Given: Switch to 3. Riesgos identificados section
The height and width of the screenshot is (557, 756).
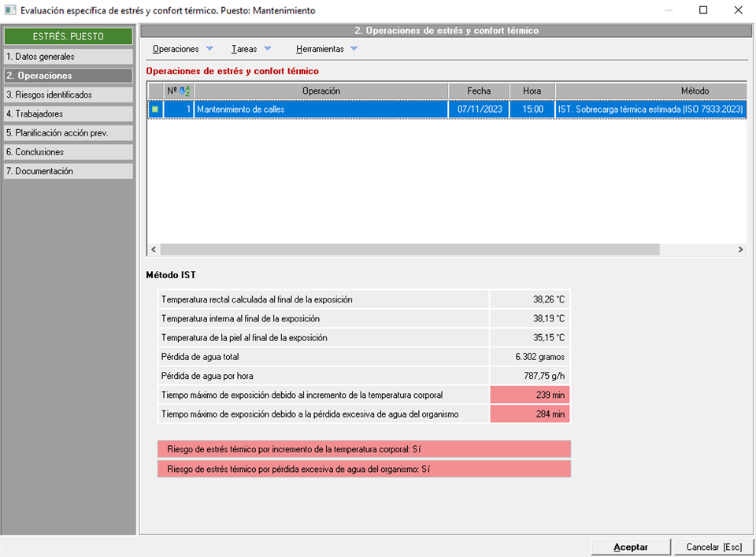Looking at the screenshot, I should pyautogui.click(x=68, y=95).
